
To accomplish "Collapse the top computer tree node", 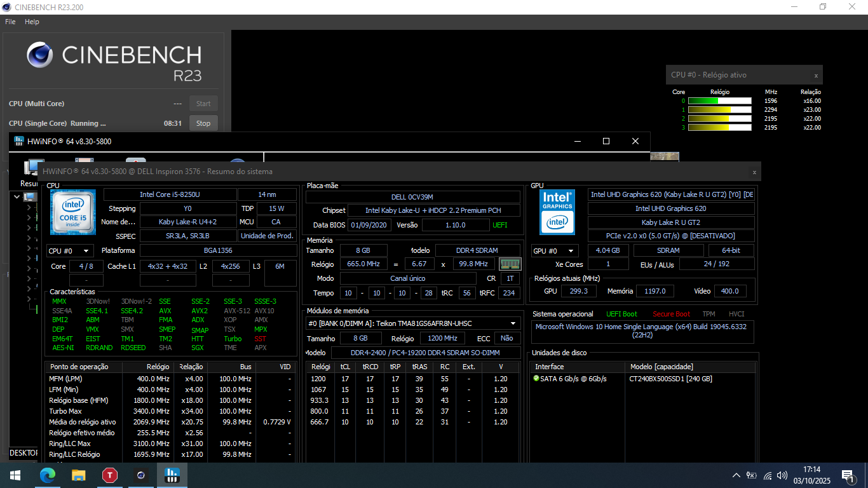I will (17, 197).
